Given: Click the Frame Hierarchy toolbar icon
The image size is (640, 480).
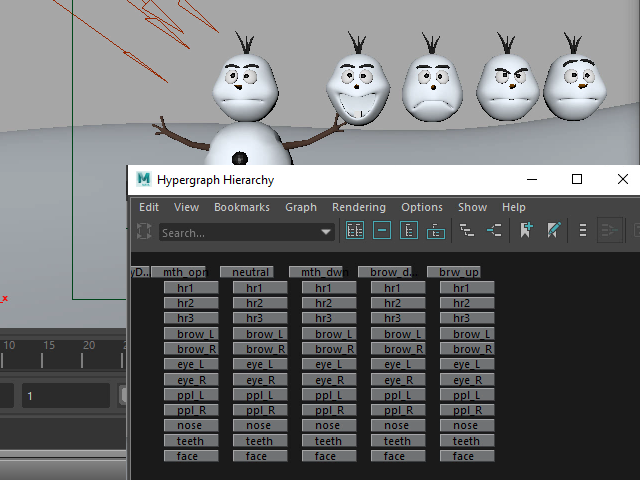Looking at the screenshot, I should 409,231.
